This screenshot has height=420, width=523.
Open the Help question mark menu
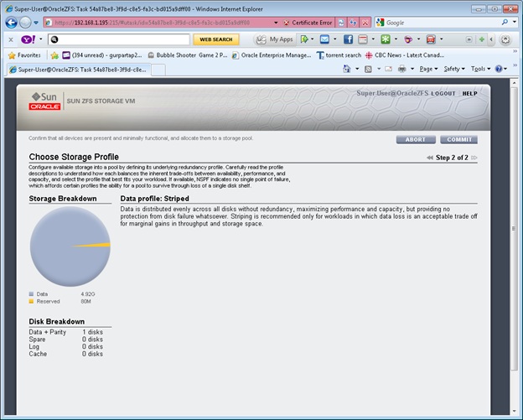click(501, 69)
